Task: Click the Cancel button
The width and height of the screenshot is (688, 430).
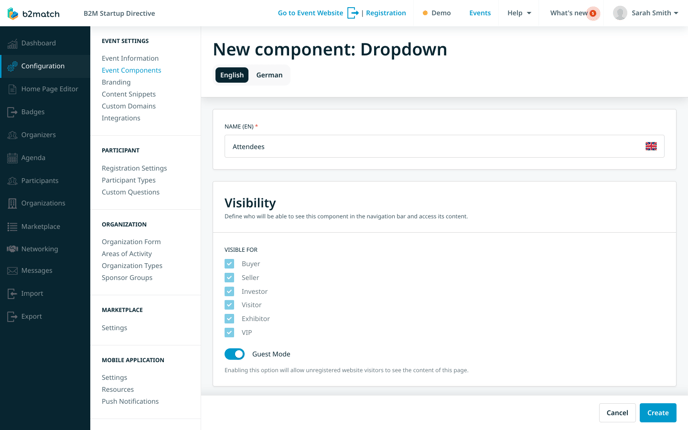Action: tap(617, 412)
